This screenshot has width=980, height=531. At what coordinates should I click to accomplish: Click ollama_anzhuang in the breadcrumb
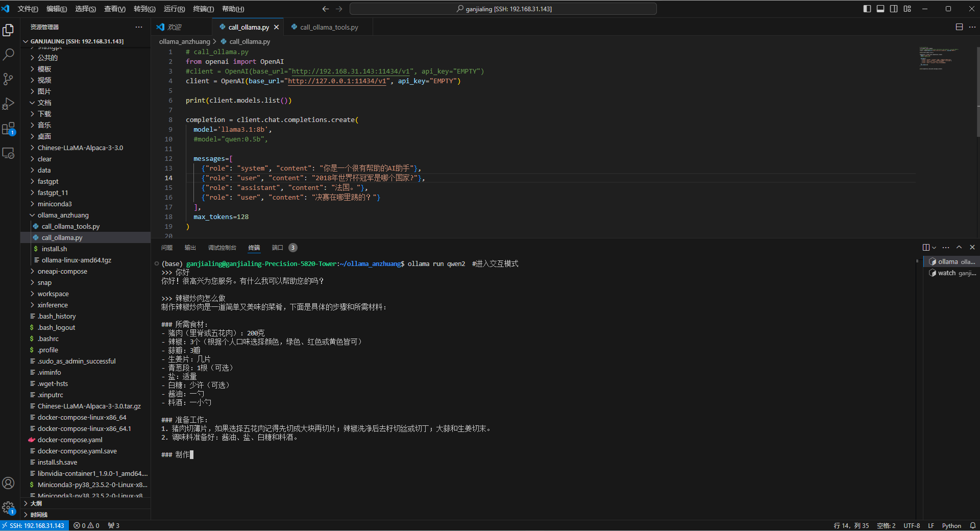[184, 41]
